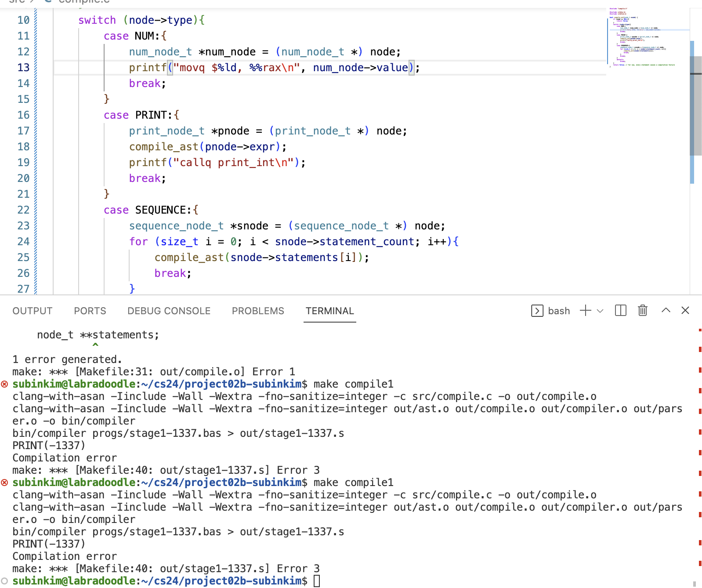This screenshot has width=702, height=588.
Task: Click first failed command error decoration icon
Action: tap(4, 384)
